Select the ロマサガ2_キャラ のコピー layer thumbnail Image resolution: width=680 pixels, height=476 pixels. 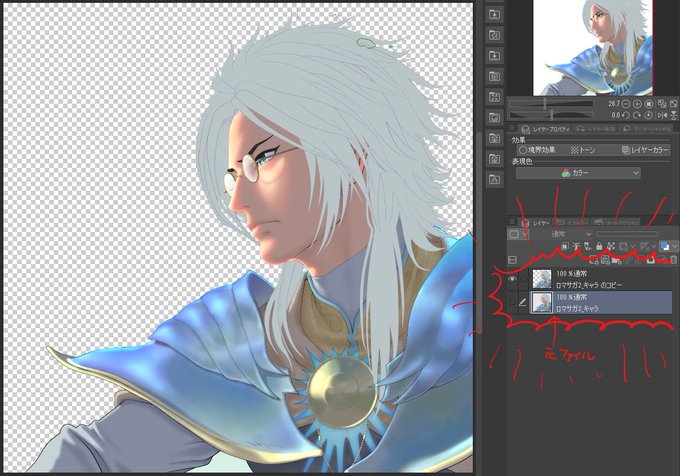[x=542, y=279]
